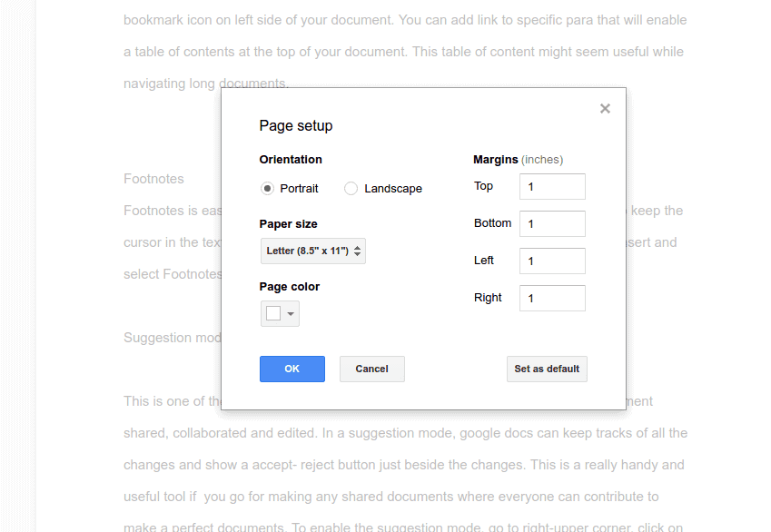Click the 'Page color' label
This screenshot has width=771, height=532.
coord(289,287)
